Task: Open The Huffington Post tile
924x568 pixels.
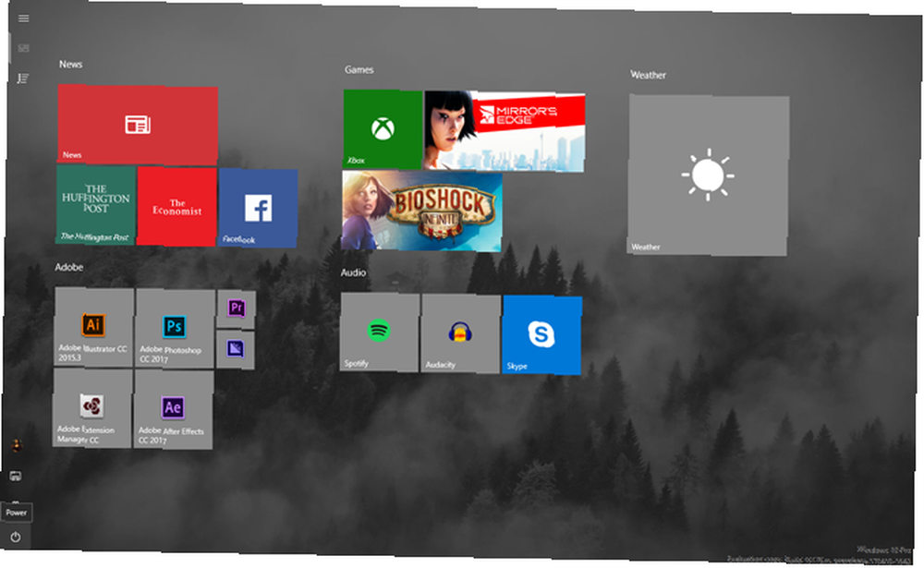Action: pos(96,205)
